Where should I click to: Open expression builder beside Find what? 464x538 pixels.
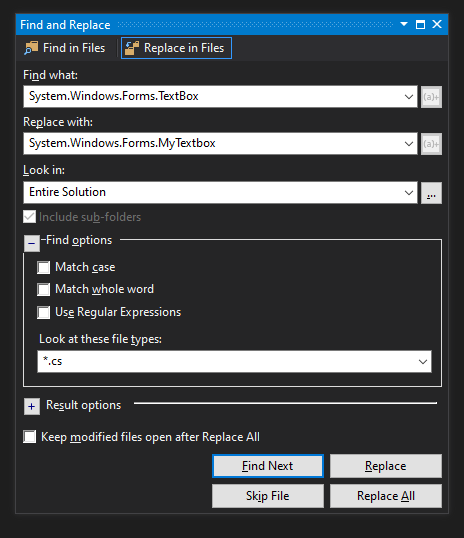click(x=431, y=97)
